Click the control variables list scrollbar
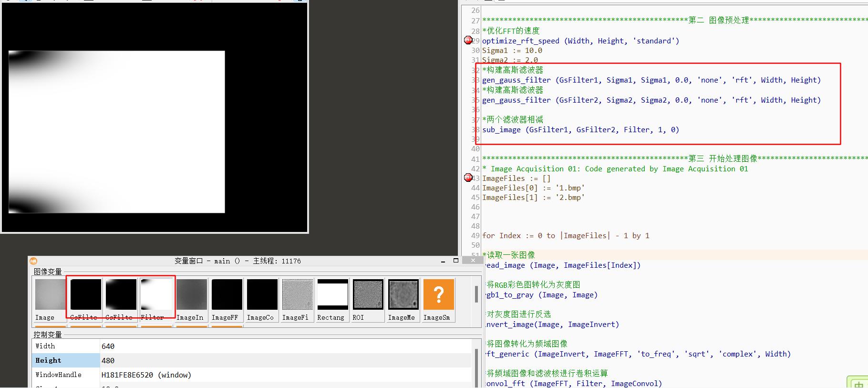This screenshot has width=868, height=388. tap(476, 363)
